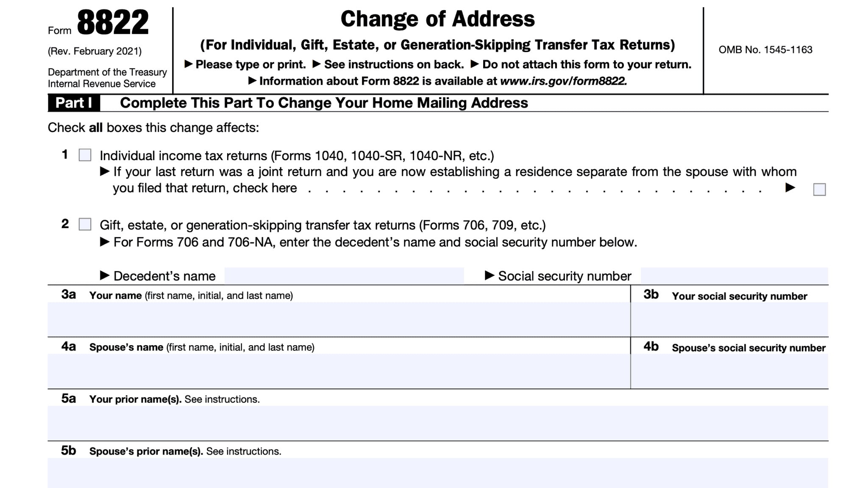The image size is (868, 488).
Task: Click the Social security number arrow indicator
Action: tap(490, 275)
